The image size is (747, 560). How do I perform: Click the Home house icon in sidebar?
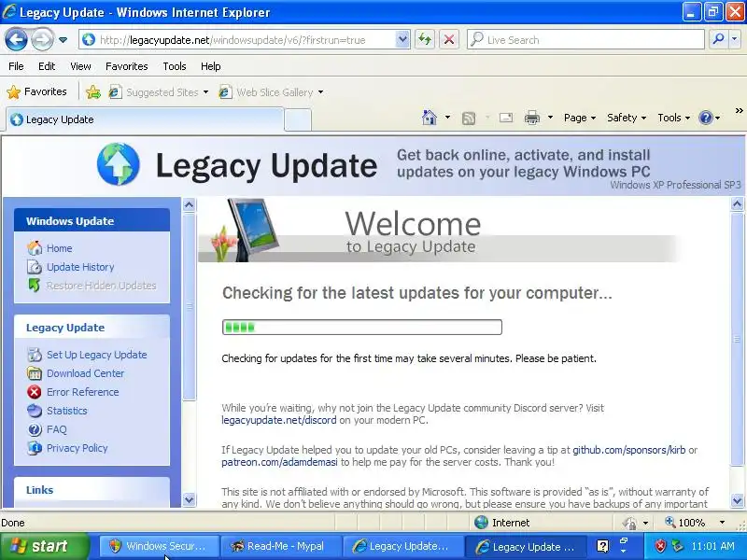35,247
